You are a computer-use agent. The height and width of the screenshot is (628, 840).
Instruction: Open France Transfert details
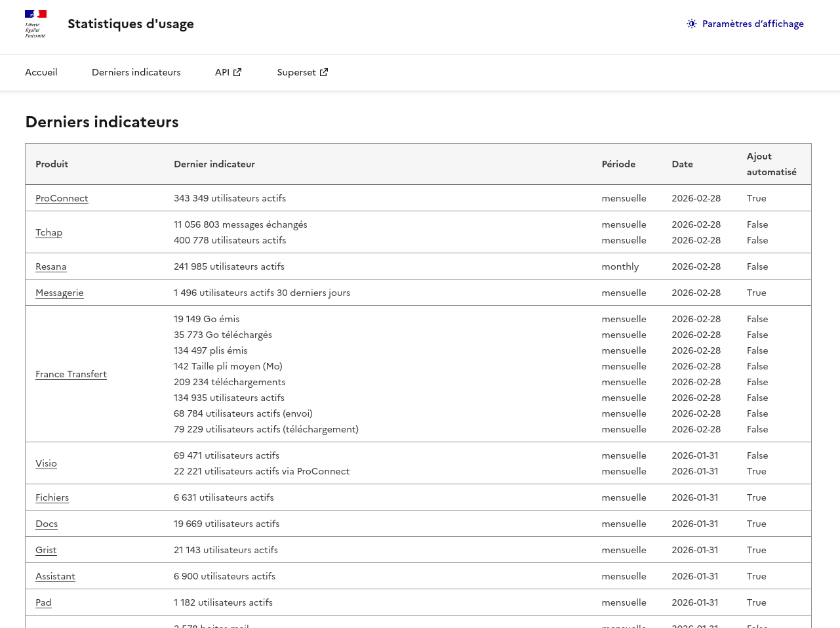point(71,374)
